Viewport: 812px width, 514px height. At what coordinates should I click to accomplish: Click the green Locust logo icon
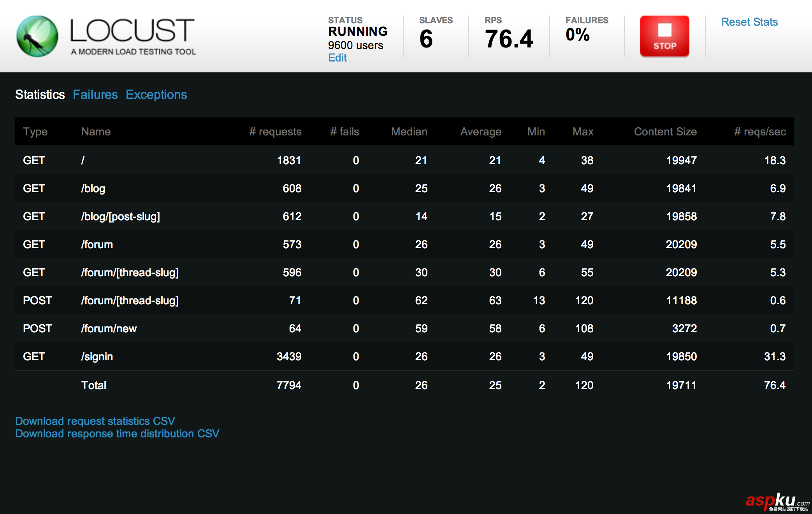(37, 36)
